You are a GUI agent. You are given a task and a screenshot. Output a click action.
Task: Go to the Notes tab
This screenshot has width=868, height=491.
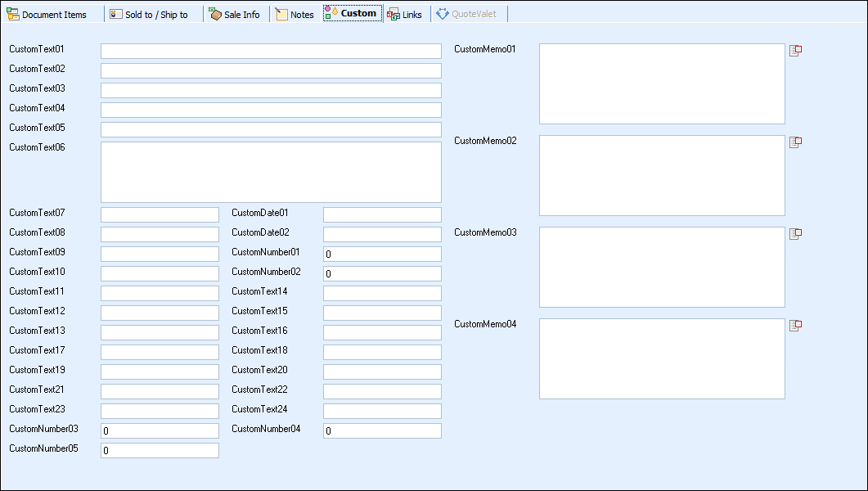tap(295, 15)
